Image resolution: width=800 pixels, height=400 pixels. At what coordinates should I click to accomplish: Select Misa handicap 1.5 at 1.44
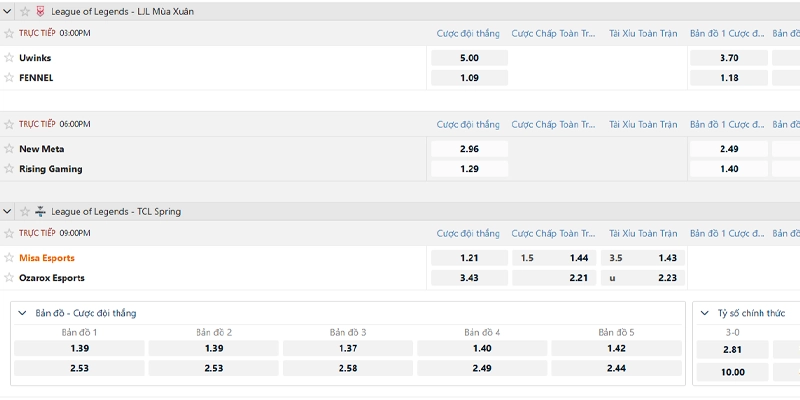[554, 258]
